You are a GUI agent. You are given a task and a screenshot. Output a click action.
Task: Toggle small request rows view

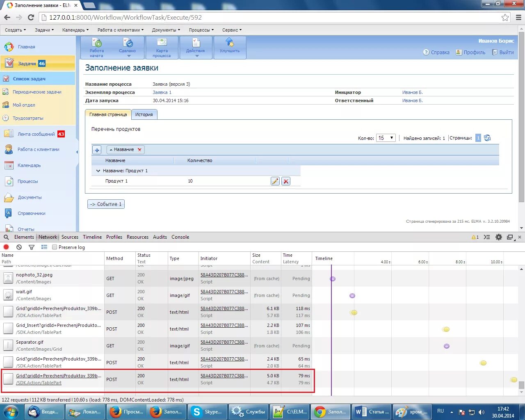click(44, 247)
